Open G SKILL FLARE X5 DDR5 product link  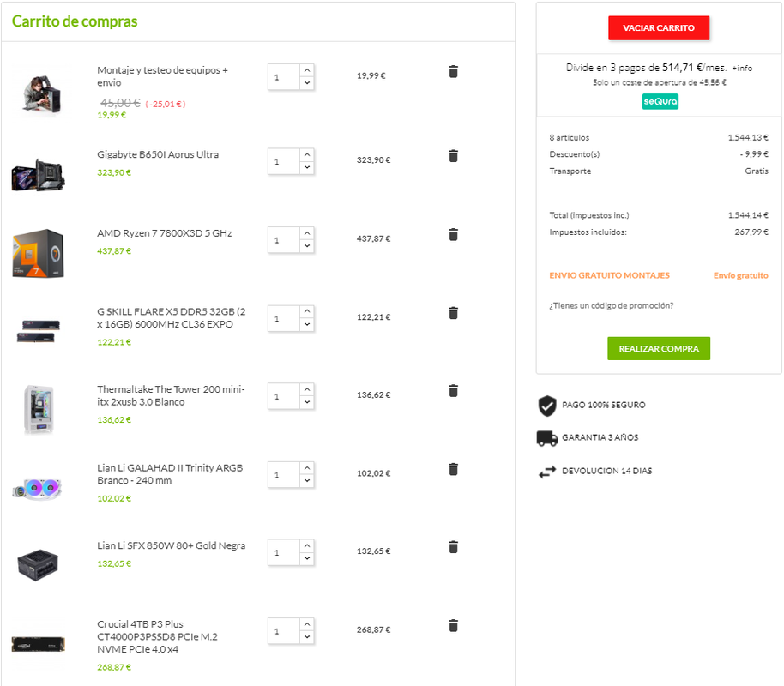(x=172, y=317)
